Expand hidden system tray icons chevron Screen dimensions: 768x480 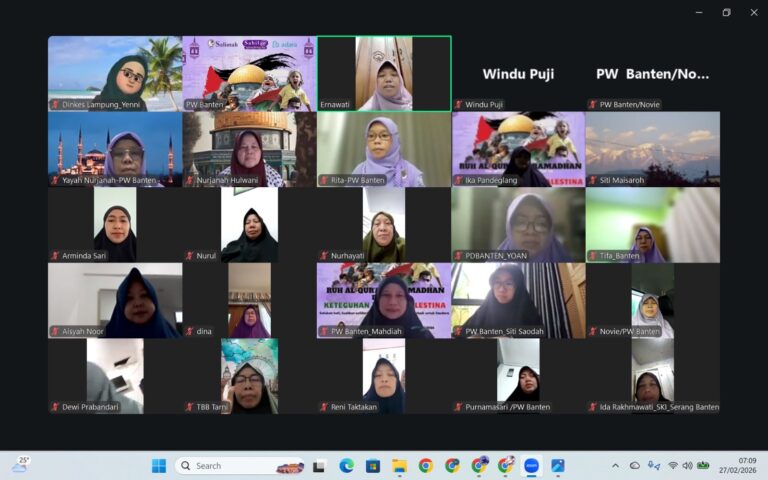point(615,466)
